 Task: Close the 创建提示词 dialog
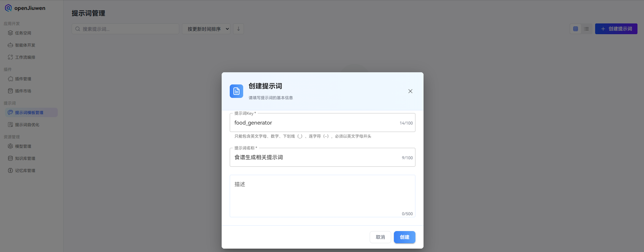click(410, 91)
